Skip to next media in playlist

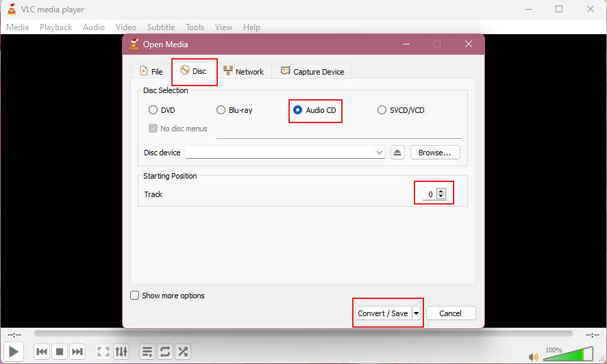(x=77, y=352)
